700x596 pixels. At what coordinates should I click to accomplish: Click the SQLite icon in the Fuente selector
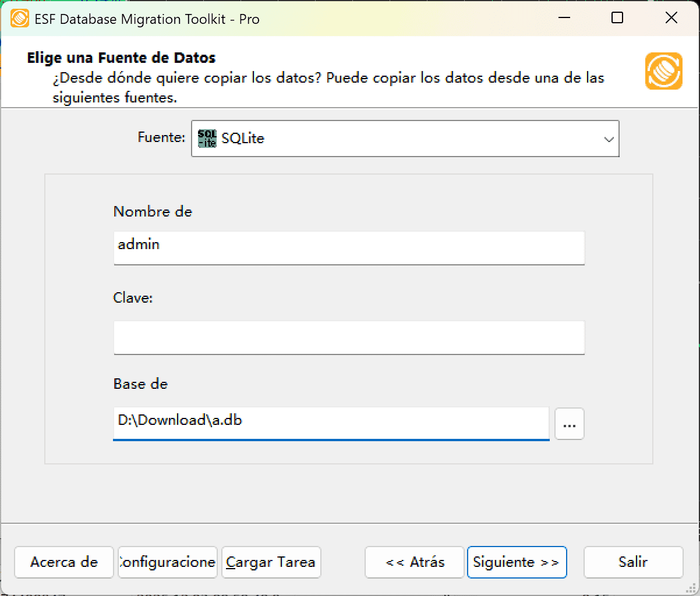pos(207,139)
